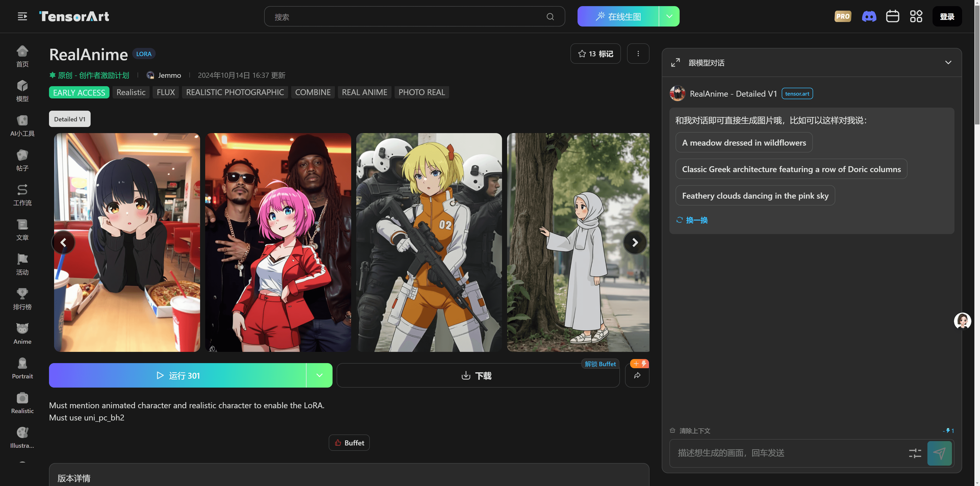Viewport: 980px width, 486px height.
Task: Open 原创 - 创作者激励计划 link
Action: click(89, 75)
